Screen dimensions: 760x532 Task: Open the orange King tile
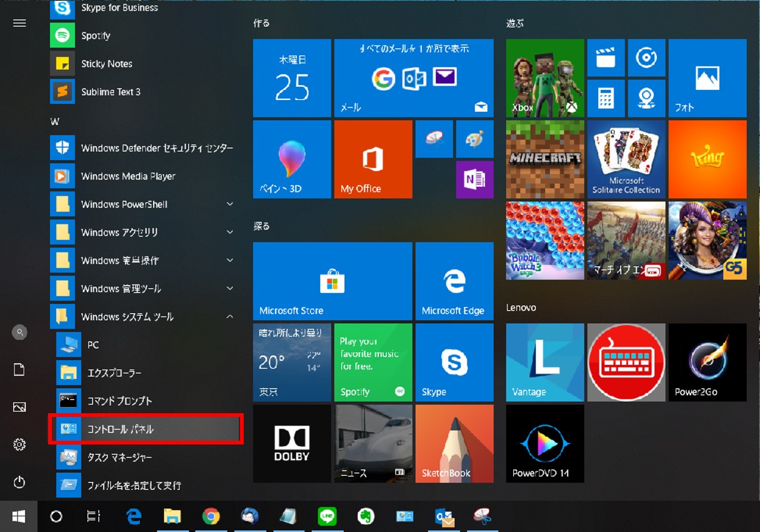(707, 159)
